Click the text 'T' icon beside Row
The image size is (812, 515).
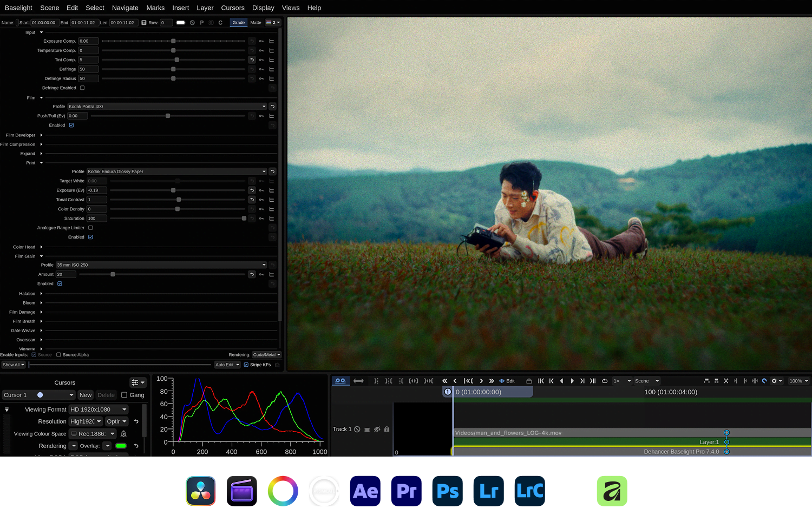click(144, 23)
